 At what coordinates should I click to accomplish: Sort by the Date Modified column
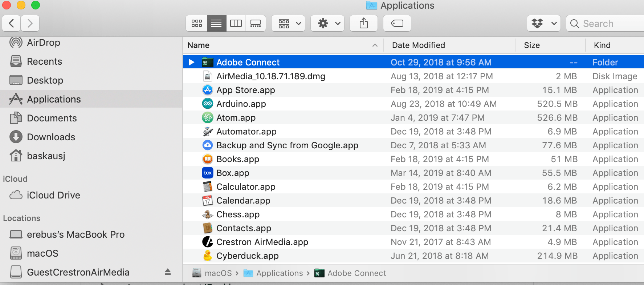(x=449, y=45)
